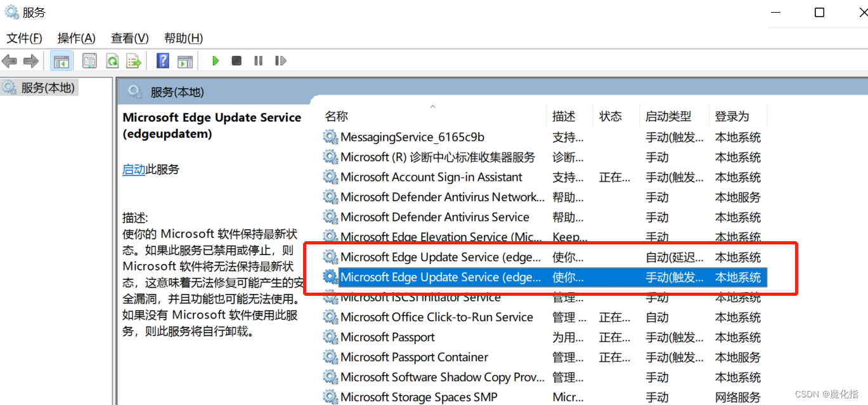868x405 pixels.
Task: Click the gear icon of Microsoft Storage Spaces SMP
Action: click(x=330, y=397)
